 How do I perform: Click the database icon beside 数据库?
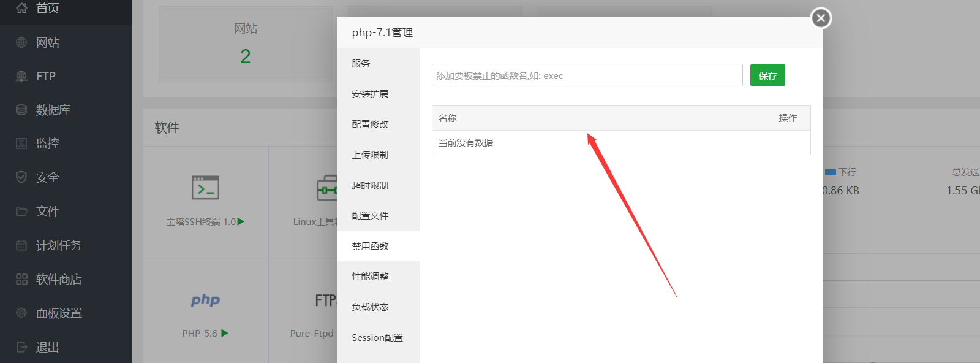pyautogui.click(x=21, y=110)
